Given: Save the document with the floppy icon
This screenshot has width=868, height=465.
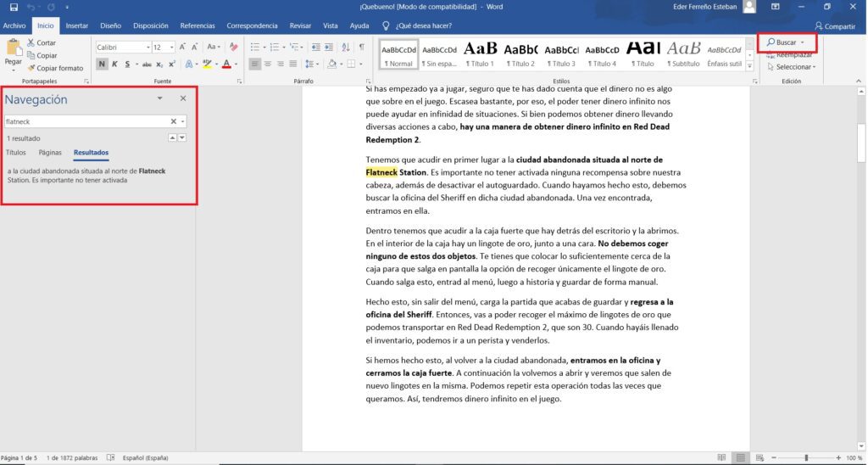Looking at the screenshot, I should click(x=14, y=7).
